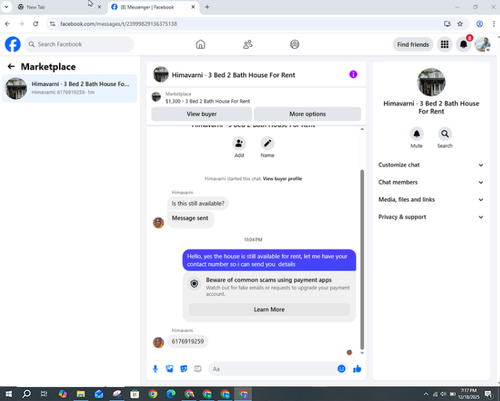Go back using Marketplace back arrow
This screenshot has height=401, width=500.
click(11, 67)
